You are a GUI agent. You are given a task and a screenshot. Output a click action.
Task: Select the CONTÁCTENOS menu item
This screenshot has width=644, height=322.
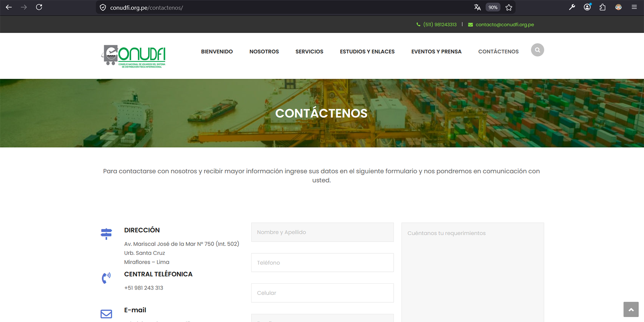click(x=498, y=51)
